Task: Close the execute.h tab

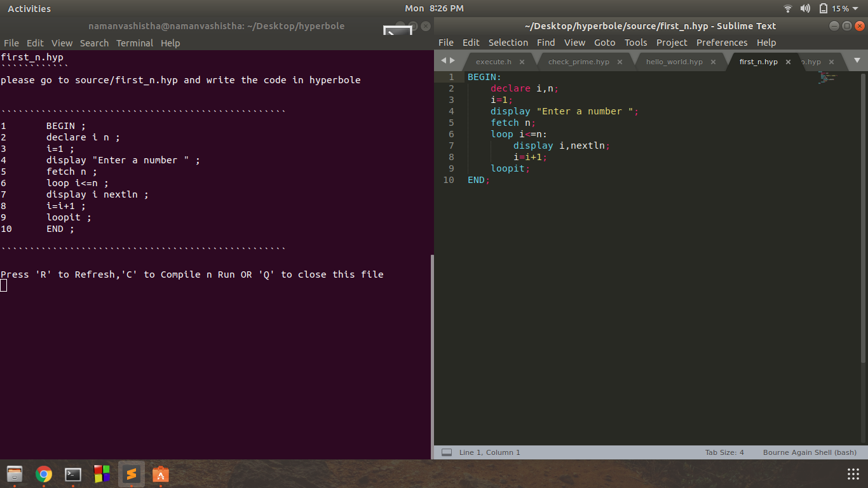Action: point(522,62)
